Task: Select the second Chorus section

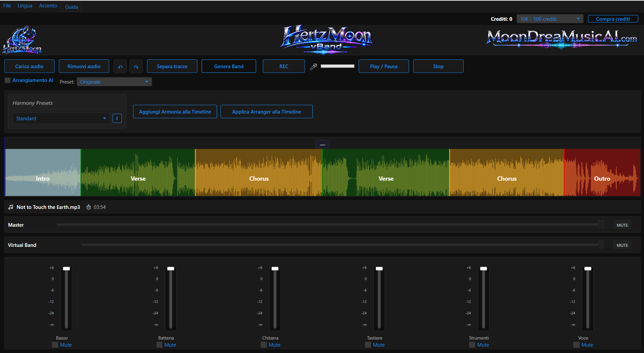Action: (x=507, y=173)
